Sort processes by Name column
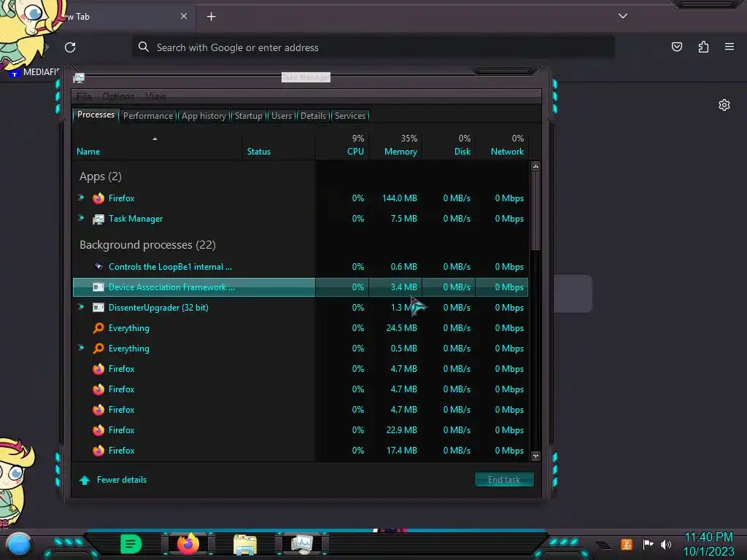747x560 pixels. click(158, 146)
